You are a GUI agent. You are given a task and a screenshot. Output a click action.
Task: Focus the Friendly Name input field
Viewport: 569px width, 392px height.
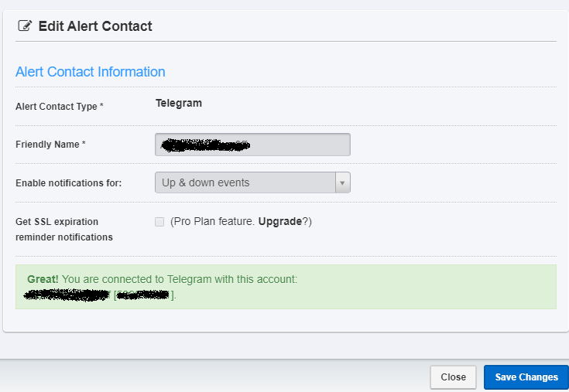tap(252, 145)
